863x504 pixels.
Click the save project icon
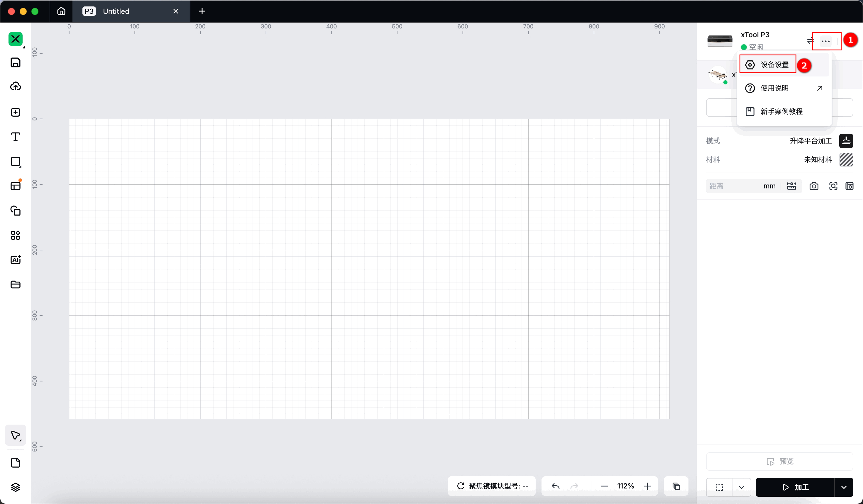16,63
